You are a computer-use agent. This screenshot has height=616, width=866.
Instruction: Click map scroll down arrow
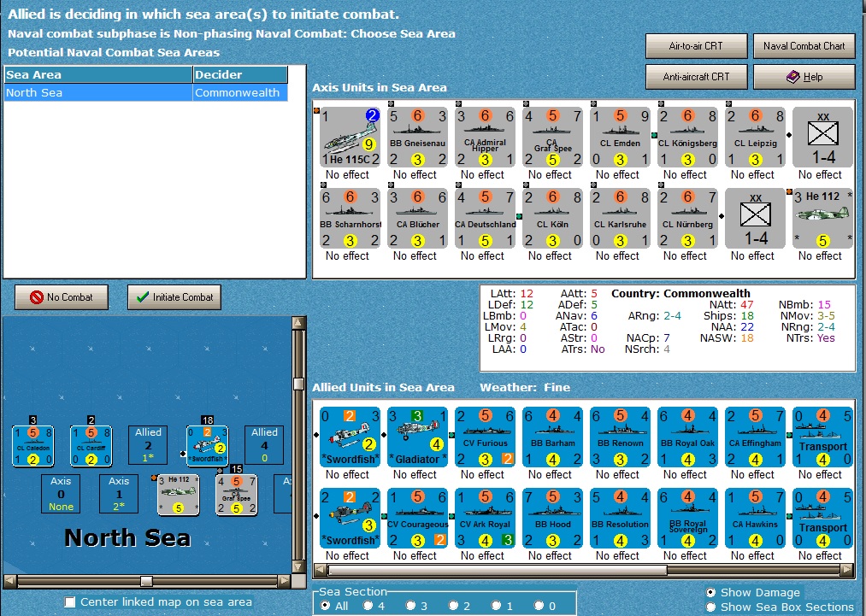click(298, 567)
